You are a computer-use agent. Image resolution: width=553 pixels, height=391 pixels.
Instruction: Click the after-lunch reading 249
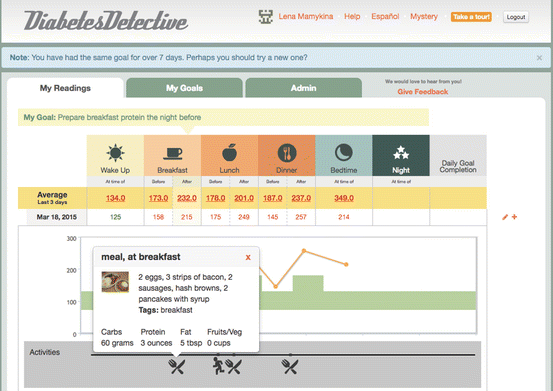click(x=244, y=217)
